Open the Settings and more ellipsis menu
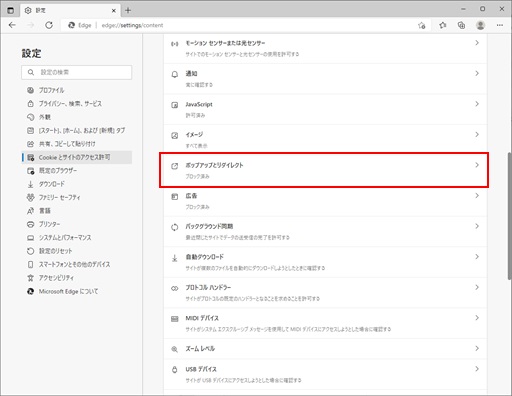Screen dimensions: 512x396 tap(500, 25)
